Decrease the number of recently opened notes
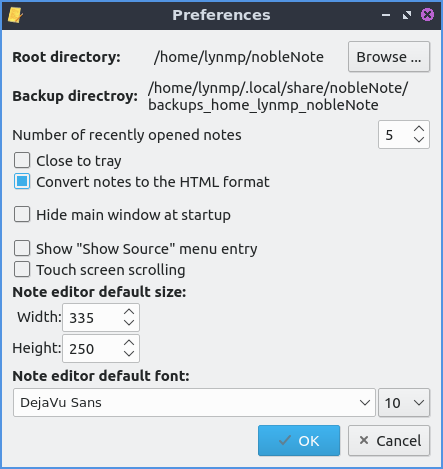The image size is (443, 469). [x=419, y=140]
